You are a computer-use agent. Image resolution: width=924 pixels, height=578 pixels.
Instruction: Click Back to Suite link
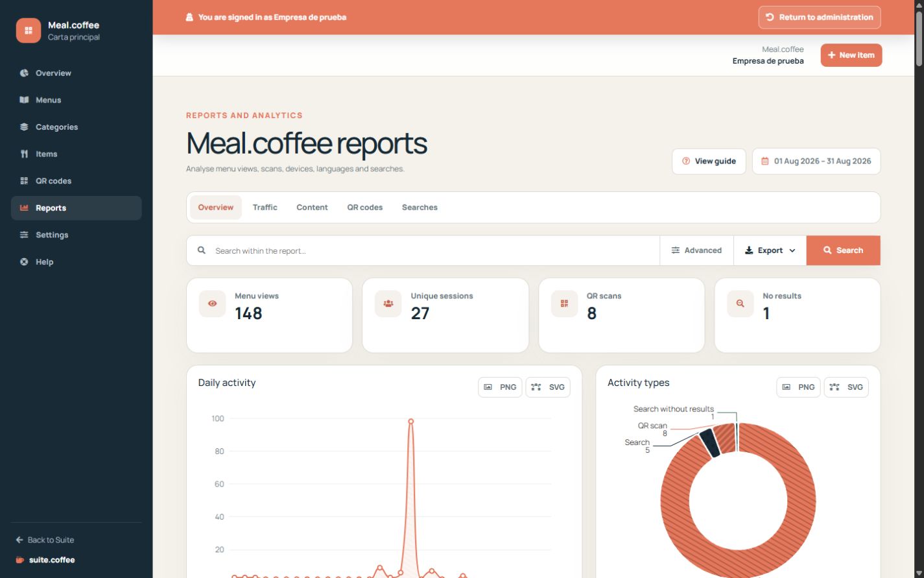[x=45, y=540]
